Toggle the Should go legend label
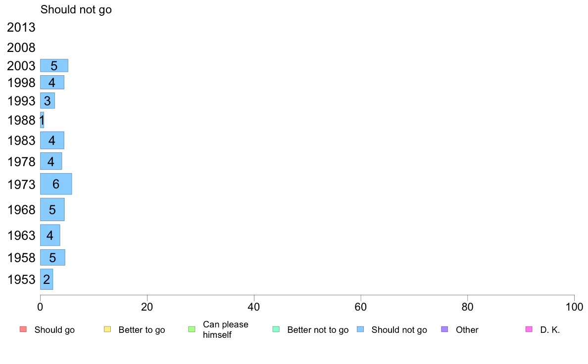The width and height of the screenshot is (588, 364). [x=54, y=330]
